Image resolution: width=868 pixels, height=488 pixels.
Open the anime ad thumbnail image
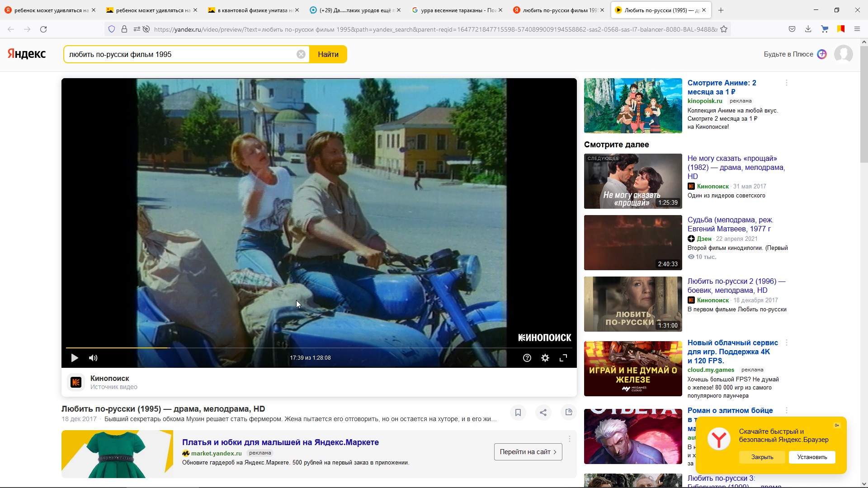point(633,106)
